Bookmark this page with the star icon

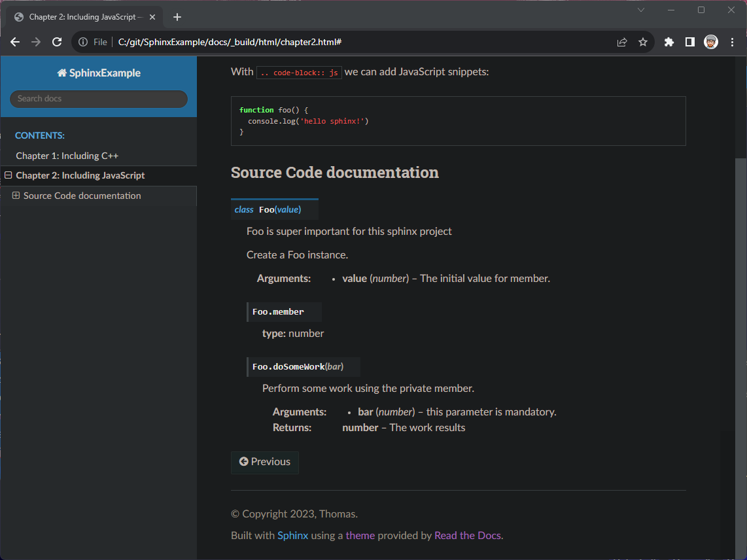pyautogui.click(x=643, y=42)
